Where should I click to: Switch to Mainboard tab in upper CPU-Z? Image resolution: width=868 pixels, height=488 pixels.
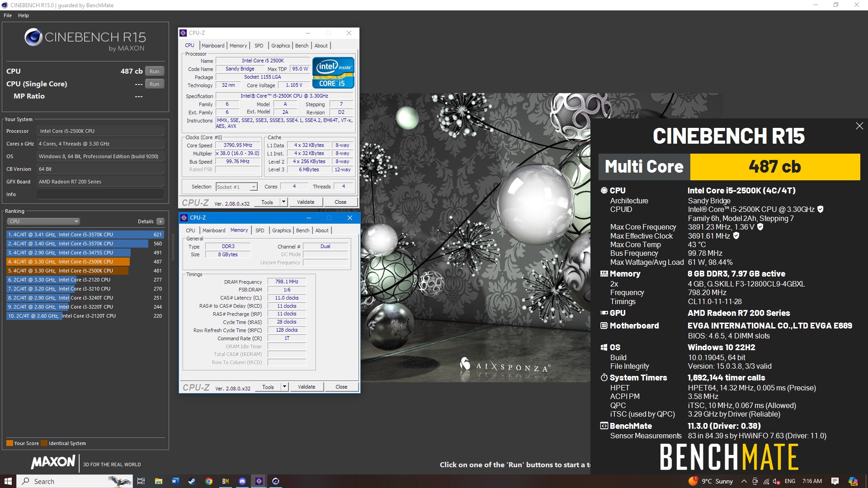[213, 46]
